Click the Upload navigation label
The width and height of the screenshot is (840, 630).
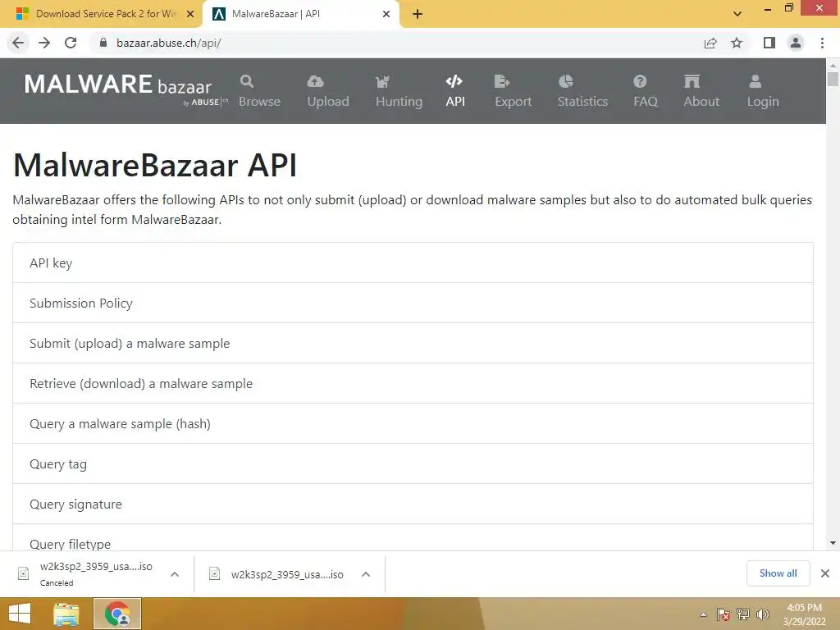pos(328,101)
